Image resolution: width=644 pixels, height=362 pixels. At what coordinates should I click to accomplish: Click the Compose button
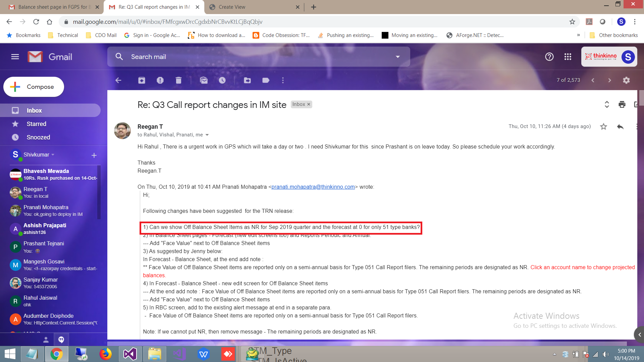[x=34, y=87]
